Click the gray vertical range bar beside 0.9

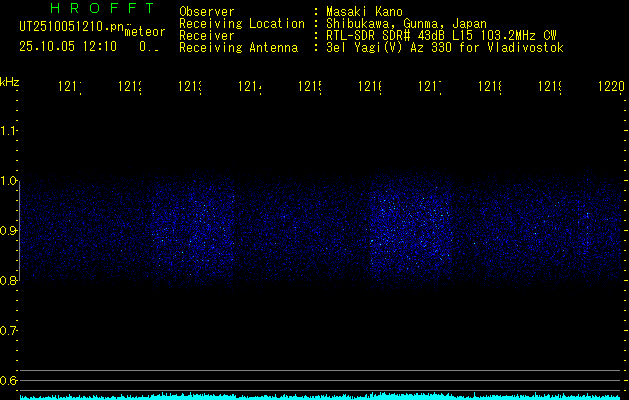coord(19,231)
